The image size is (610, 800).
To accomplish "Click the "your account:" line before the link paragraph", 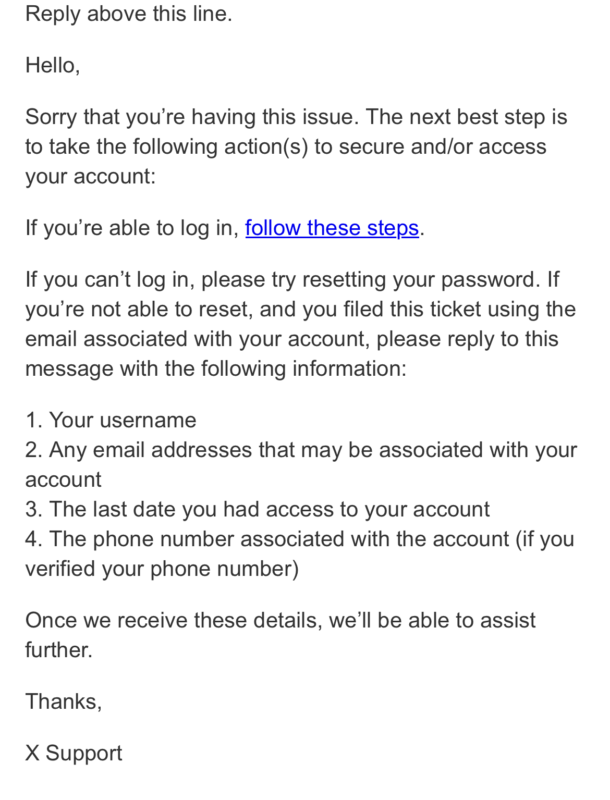I will (88, 177).
